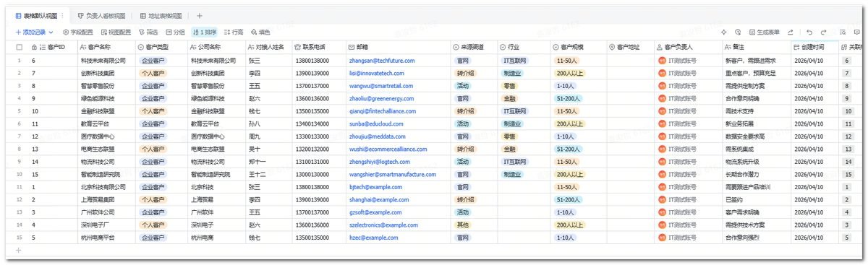Image resolution: width=868 pixels, height=265 pixels.
Task: Open the 筛选 filter tool
Action: click(148, 32)
